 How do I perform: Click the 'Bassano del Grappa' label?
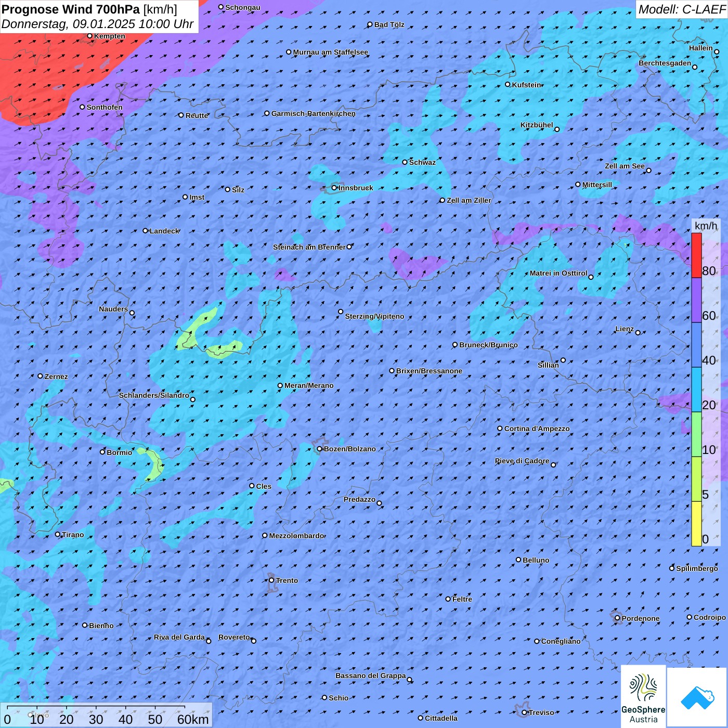coord(371,675)
